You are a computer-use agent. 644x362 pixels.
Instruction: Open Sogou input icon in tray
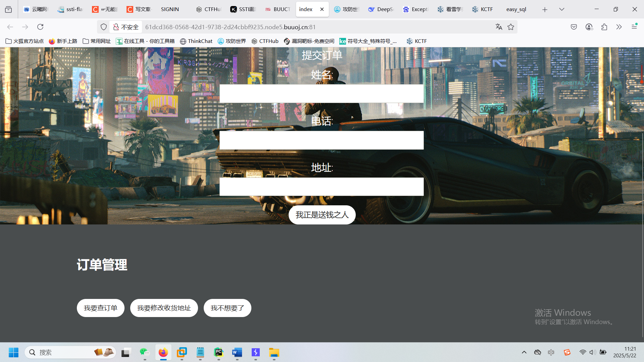click(x=567, y=352)
